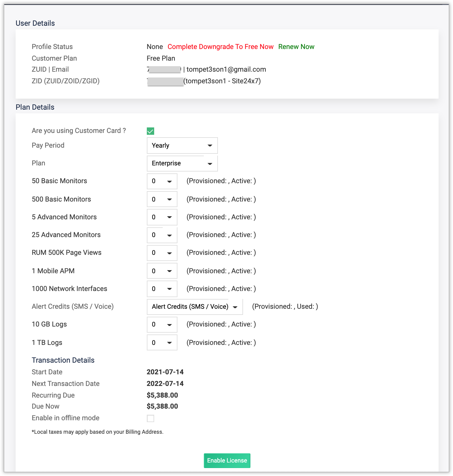Viewport: 453px width, 476px height.
Task: Expand the 1 TB Logs selector
Action: tap(162, 342)
